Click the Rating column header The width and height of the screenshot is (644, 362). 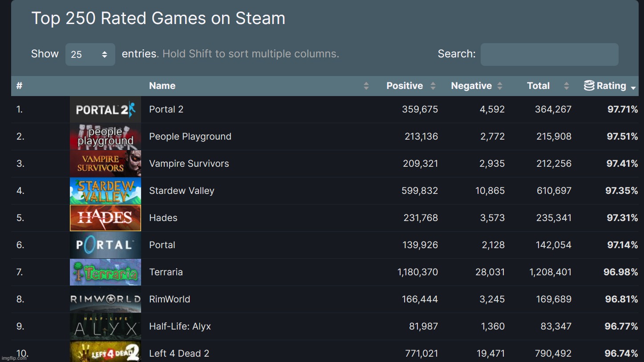[x=611, y=85]
